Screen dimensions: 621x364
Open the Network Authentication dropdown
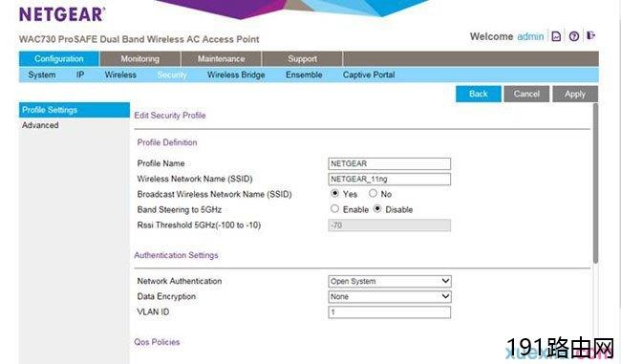point(390,281)
